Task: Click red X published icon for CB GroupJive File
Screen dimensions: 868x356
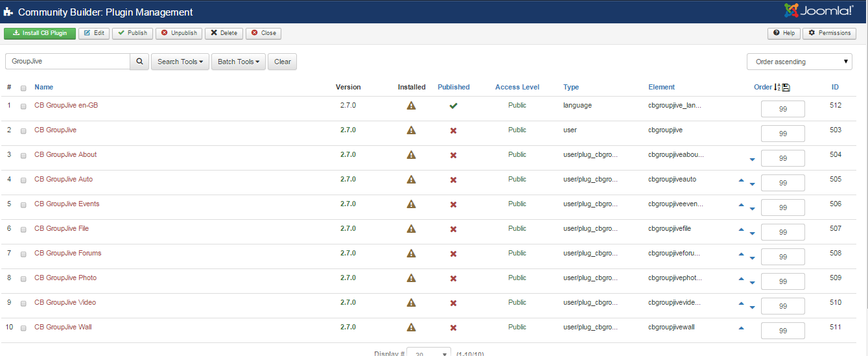Action: (x=453, y=229)
